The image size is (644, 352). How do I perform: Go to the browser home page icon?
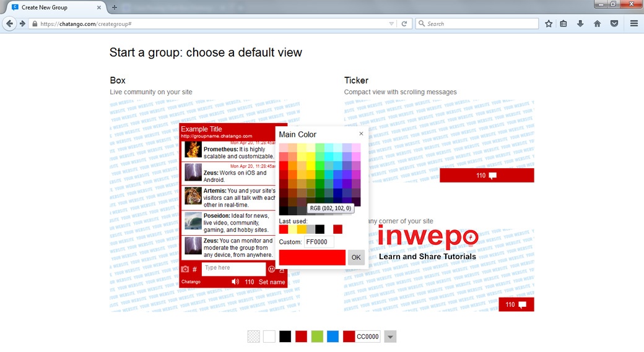tap(597, 24)
